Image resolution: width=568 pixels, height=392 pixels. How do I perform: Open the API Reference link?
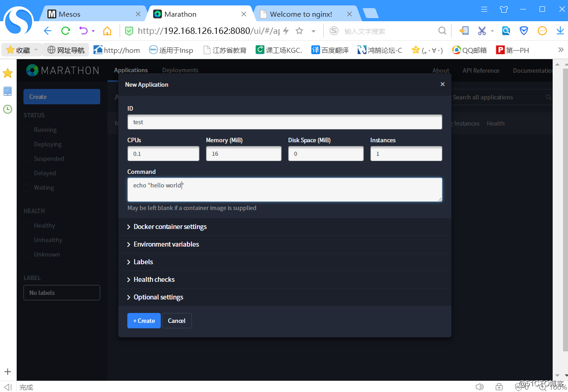point(481,70)
